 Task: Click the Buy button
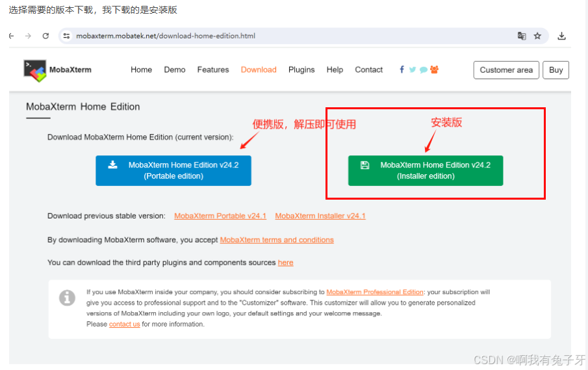556,70
